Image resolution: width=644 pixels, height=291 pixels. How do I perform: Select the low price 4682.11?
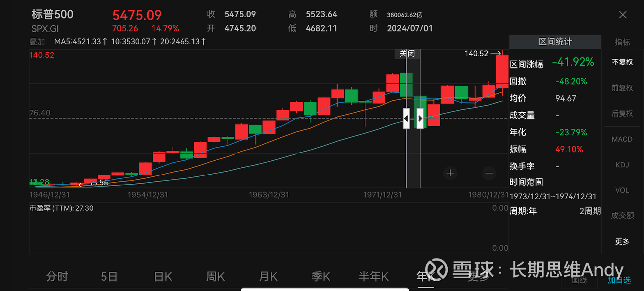pyautogui.click(x=321, y=28)
